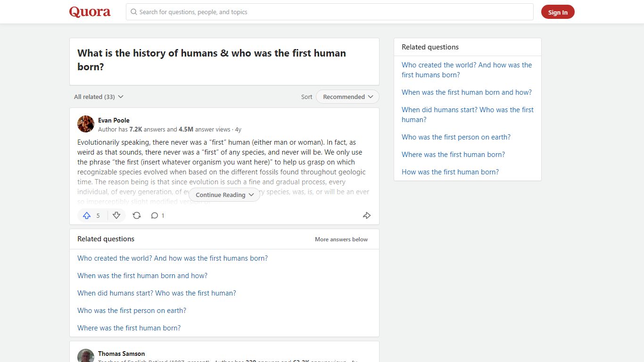Open sidebar 'Where was the first human born?'
Screen dimensions: 644x362
(x=453, y=155)
